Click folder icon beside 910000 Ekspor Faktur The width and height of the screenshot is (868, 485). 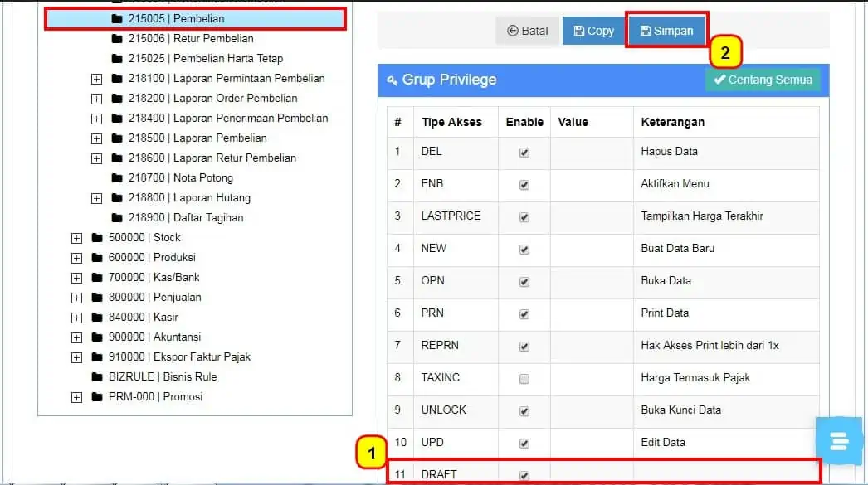tap(97, 357)
